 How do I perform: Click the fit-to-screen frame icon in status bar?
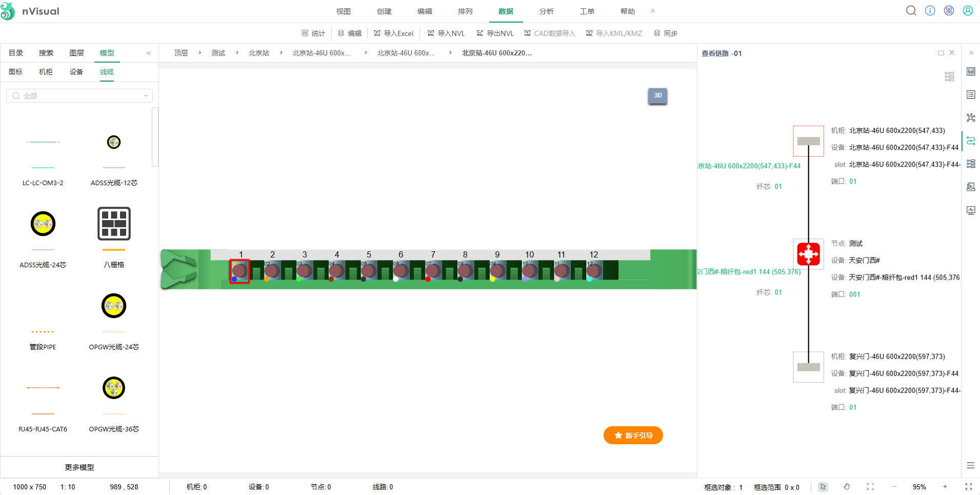[870, 487]
